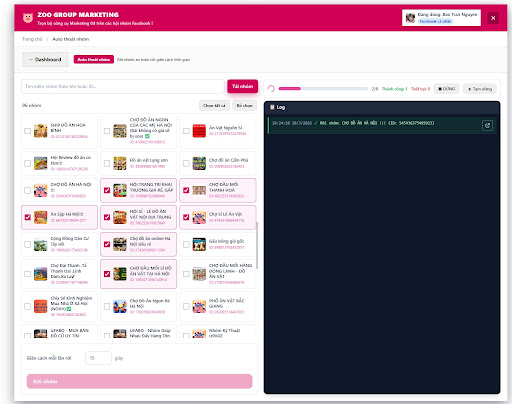The image size is (512, 404).
Task: Click the Rời nhóm button
Action: click(139, 381)
